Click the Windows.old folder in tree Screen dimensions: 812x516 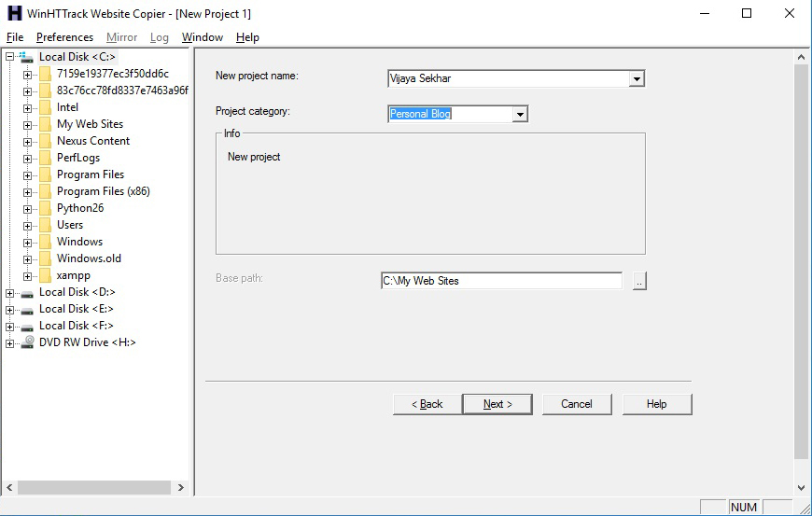pos(89,258)
